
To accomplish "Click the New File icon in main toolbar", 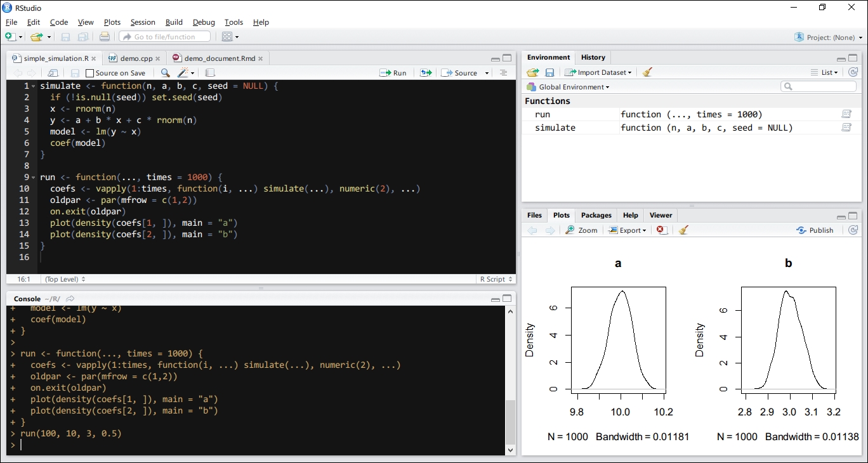I will [x=10, y=37].
